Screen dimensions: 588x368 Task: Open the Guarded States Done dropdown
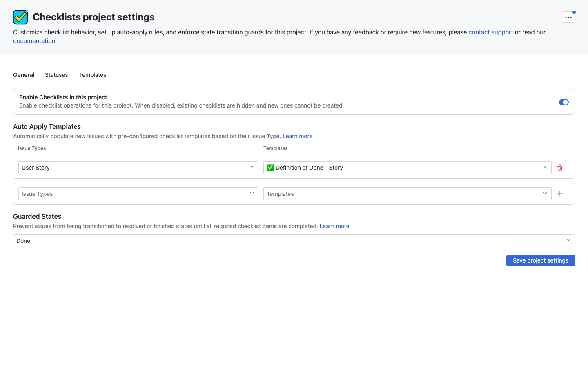click(294, 241)
